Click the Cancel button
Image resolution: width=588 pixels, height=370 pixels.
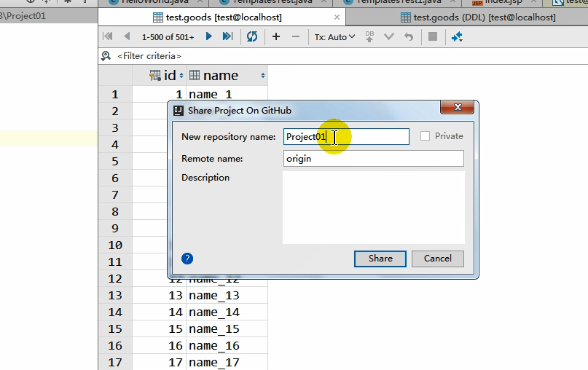pyautogui.click(x=438, y=259)
